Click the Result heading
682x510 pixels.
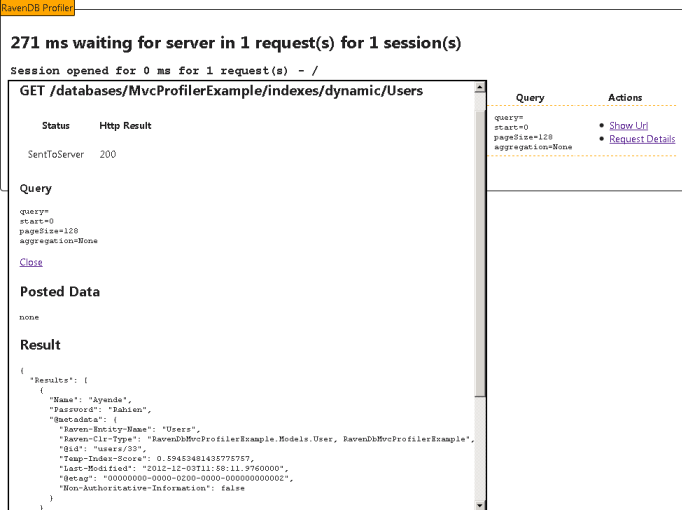[x=40, y=345]
